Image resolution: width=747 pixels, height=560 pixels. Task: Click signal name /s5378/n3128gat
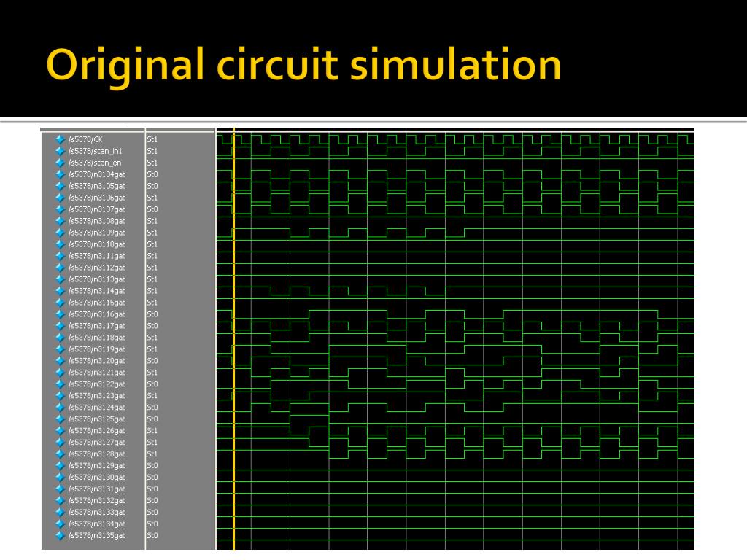pyautogui.click(x=97, y=454)
